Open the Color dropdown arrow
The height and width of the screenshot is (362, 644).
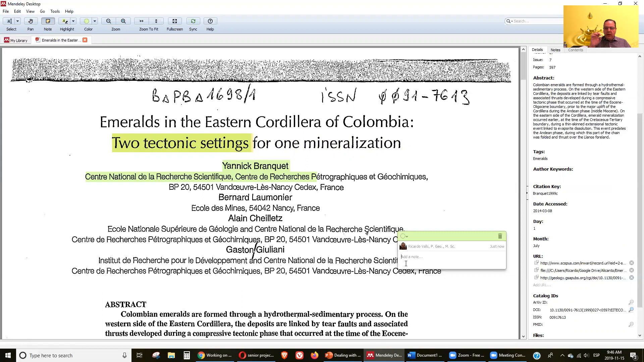tap(95, 21)
